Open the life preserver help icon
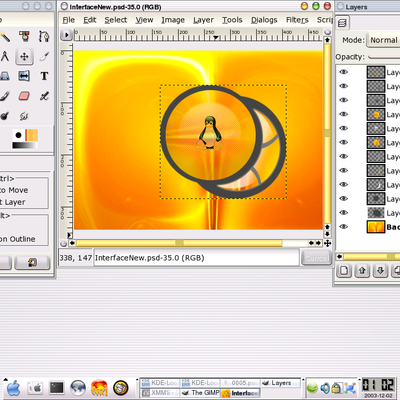Viewport: 400px width, 400px height. tap(121, 388)
